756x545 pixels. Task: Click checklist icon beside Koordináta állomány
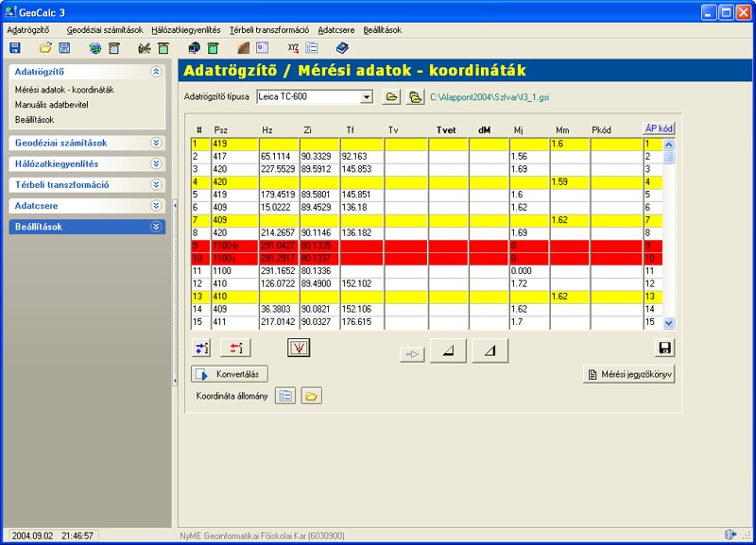(285, 396)
